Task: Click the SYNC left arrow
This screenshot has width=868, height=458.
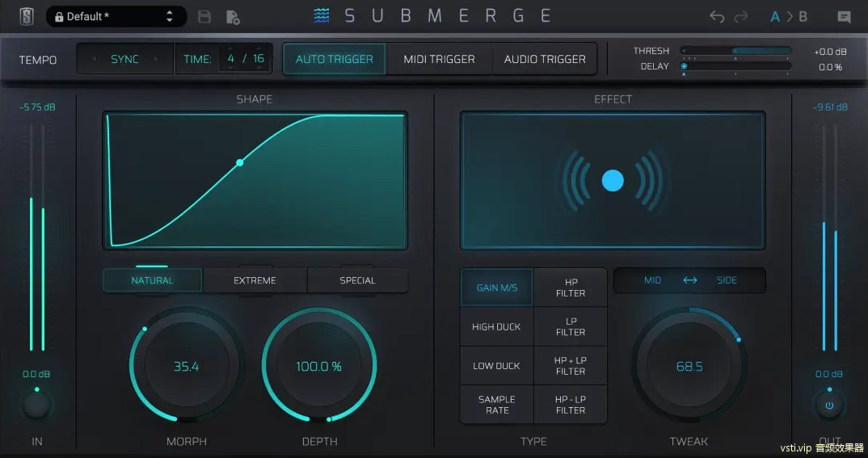Action: pyautogui.click(x=94, y=59)
